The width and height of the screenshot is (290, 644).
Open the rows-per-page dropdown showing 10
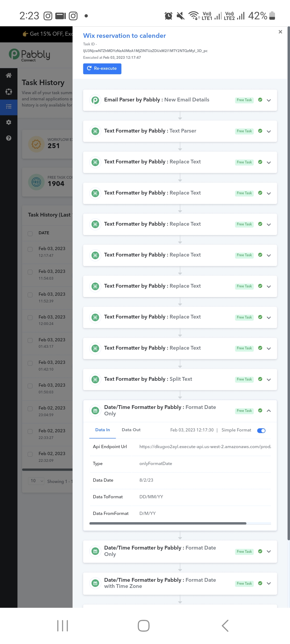pos(36,481)
